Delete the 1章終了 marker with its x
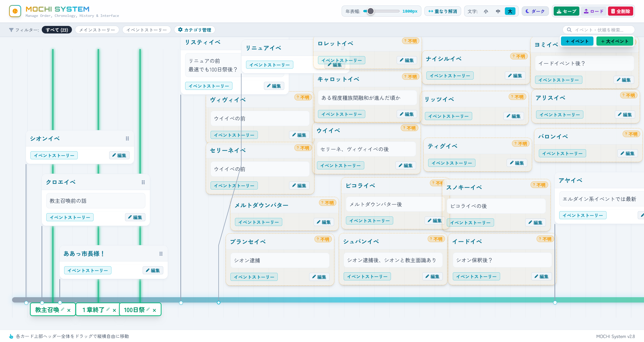Image resolution: width=644 pixels, height=342 pixels. (x=114, y=310)
